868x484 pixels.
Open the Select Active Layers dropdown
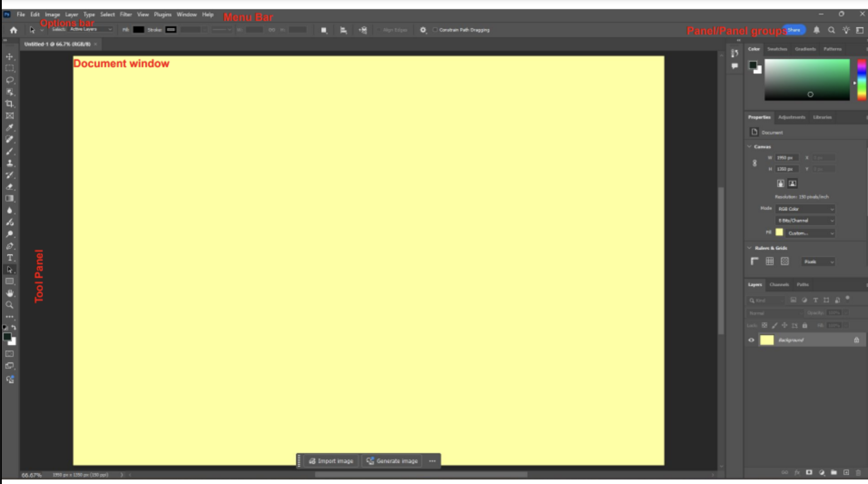[x=91, y=30]
